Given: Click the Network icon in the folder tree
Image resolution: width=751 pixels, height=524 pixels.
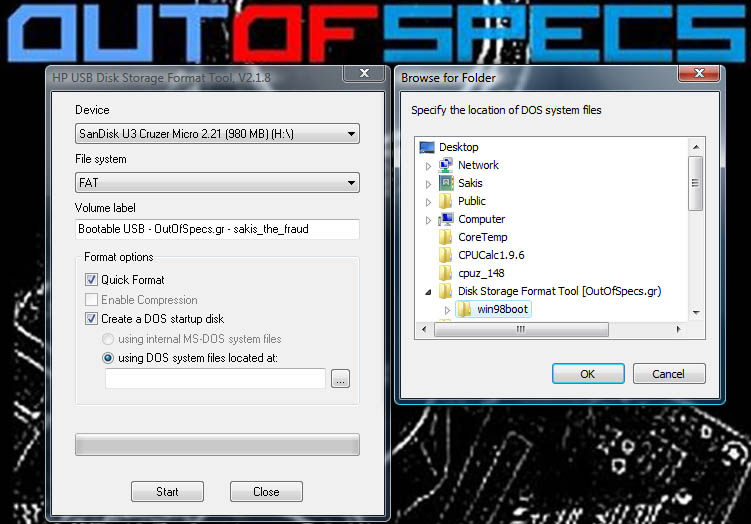Looking at the screenshot, I should pyautogui.click(x=445, y=165).
